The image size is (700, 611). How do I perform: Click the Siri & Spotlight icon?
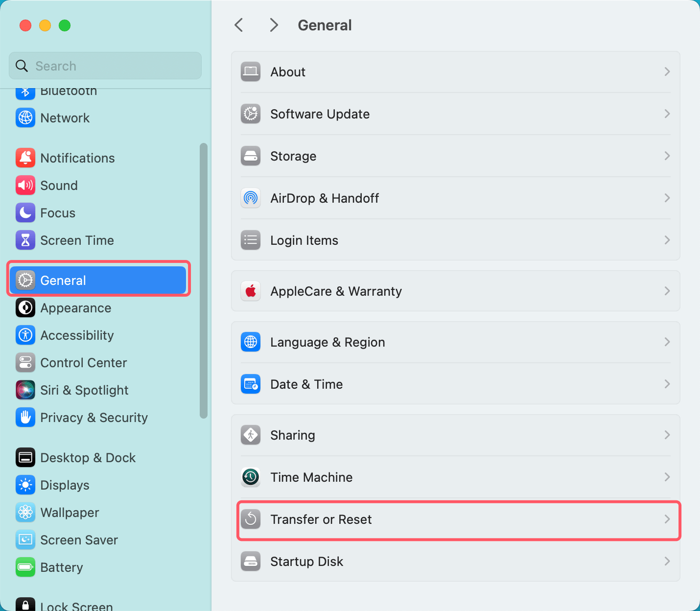(x=25, y=390)
